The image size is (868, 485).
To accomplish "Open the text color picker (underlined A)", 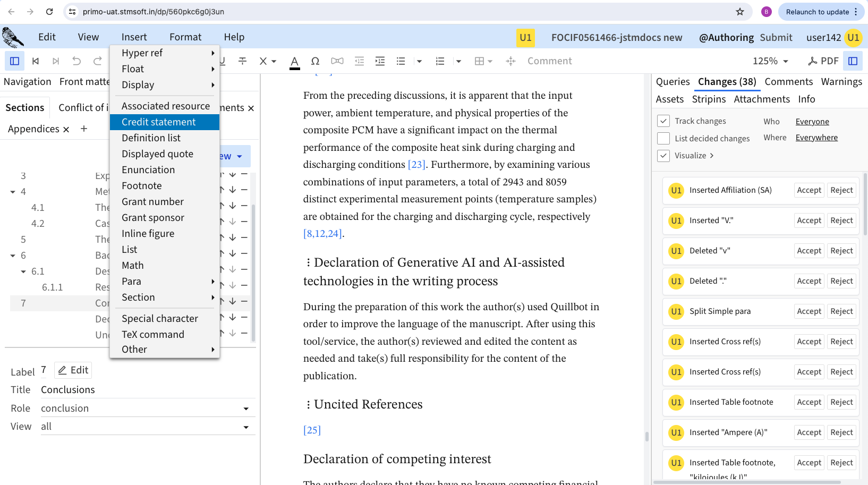I will point(294,61).
